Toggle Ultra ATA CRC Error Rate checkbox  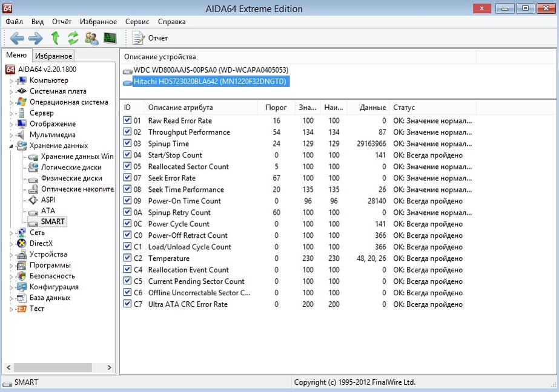127,304
